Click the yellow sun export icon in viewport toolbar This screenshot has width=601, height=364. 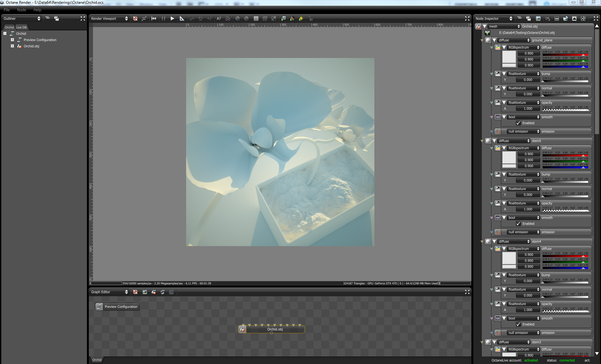tap(301, 18)
